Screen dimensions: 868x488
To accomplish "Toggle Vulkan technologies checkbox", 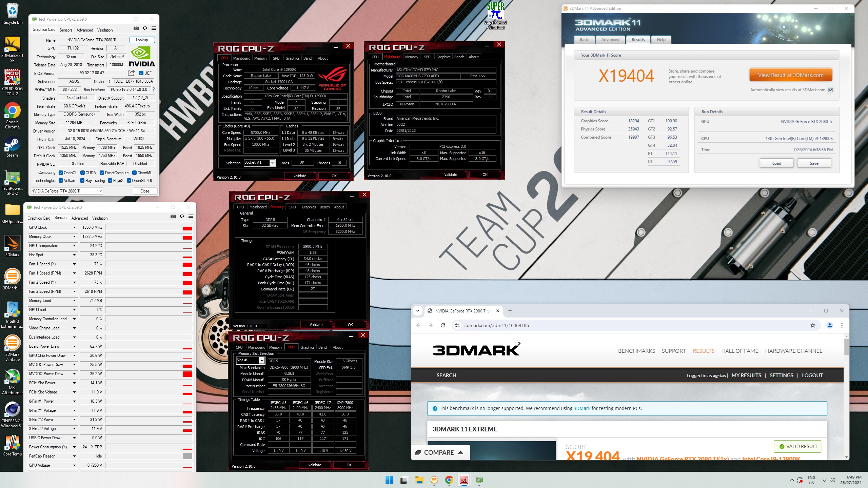I will (61, 181).
